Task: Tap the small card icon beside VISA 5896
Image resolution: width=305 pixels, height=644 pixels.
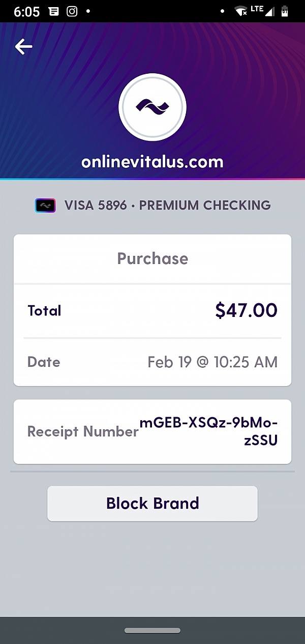Action: [x=45, y=206]
